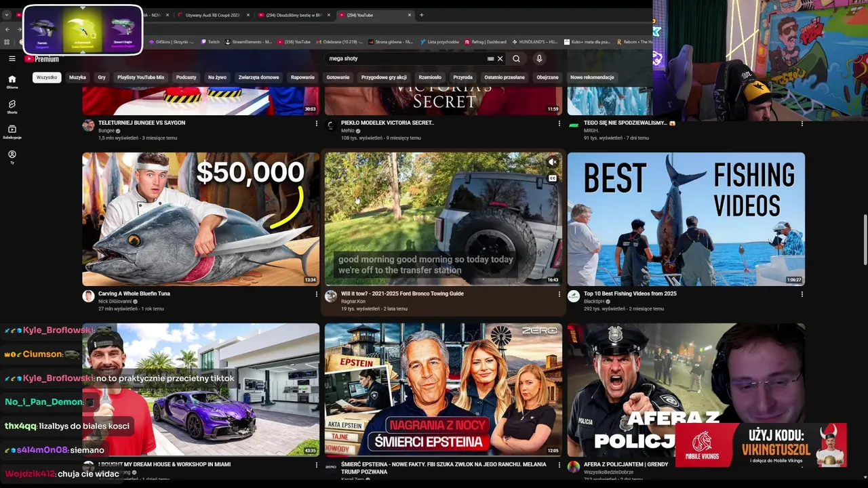Select the Podcasty filter chip

point(186,77)
